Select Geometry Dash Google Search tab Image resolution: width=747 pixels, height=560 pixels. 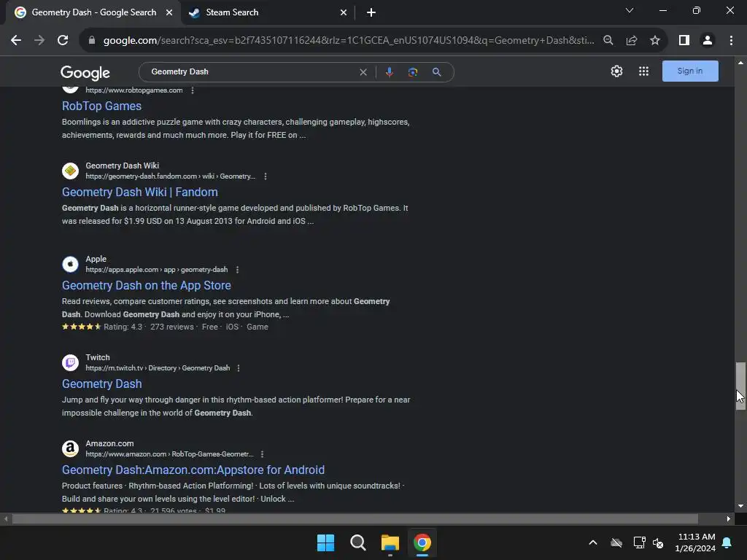(94, 12)
